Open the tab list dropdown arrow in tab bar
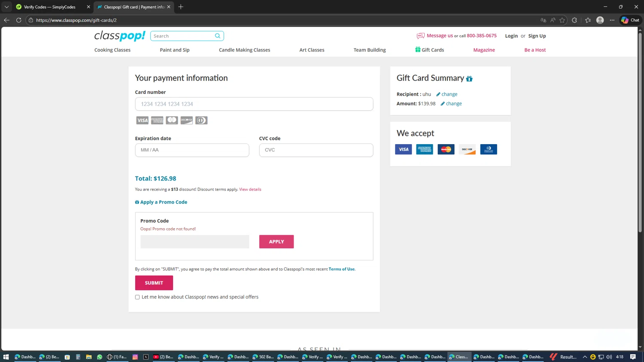 [6, 7]
